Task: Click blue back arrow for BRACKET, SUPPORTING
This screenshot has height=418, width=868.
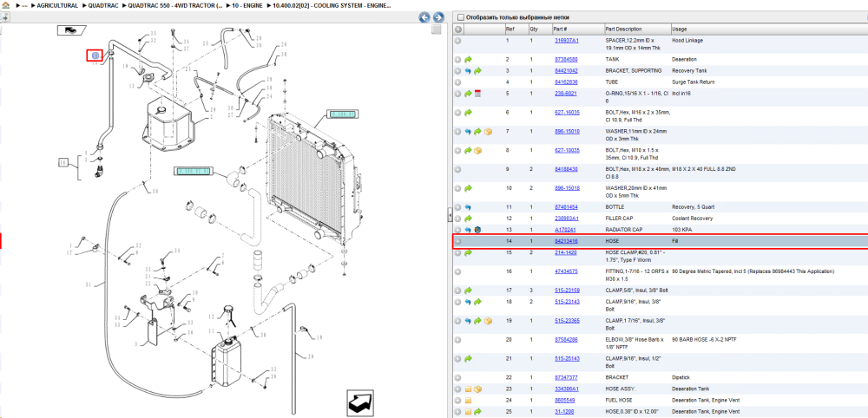Action: point(468,71)
